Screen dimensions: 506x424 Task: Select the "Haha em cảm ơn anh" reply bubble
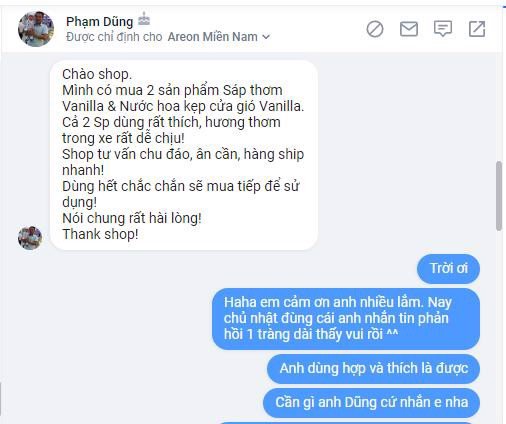point(346,319)
